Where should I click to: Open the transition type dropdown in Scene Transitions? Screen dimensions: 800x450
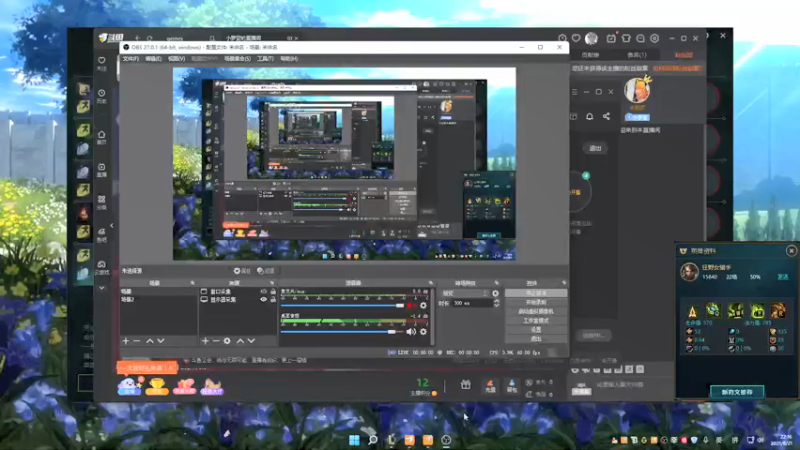pos(465,293)
